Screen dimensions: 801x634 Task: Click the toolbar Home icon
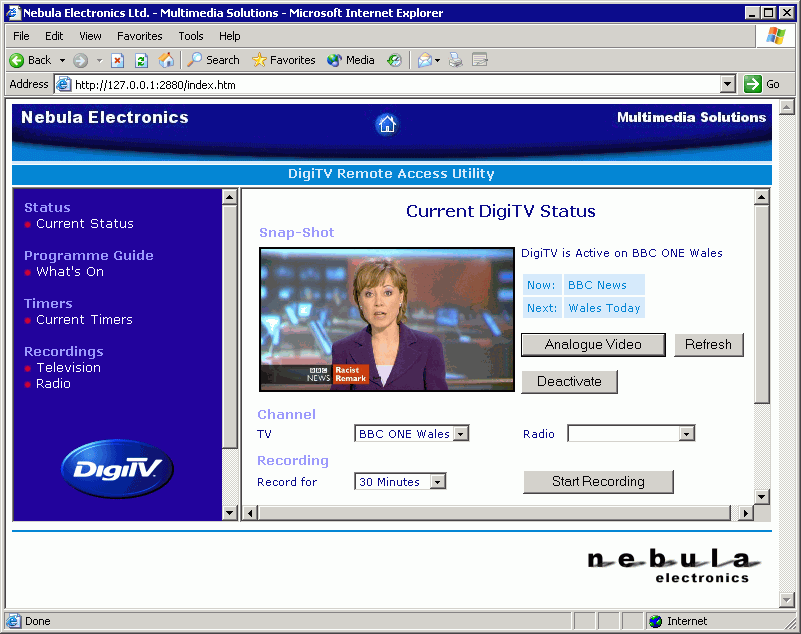pyautogui.click(x=166, y=60)
